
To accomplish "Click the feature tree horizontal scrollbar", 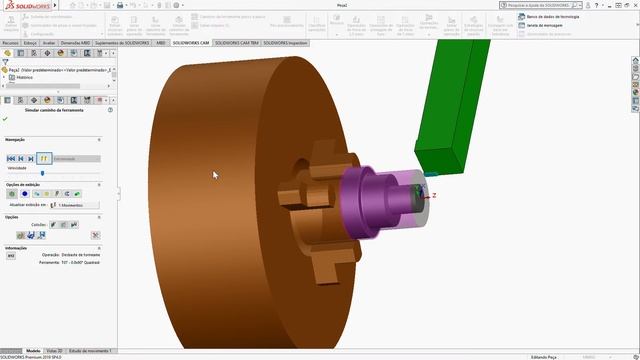I will coord(43,86).
